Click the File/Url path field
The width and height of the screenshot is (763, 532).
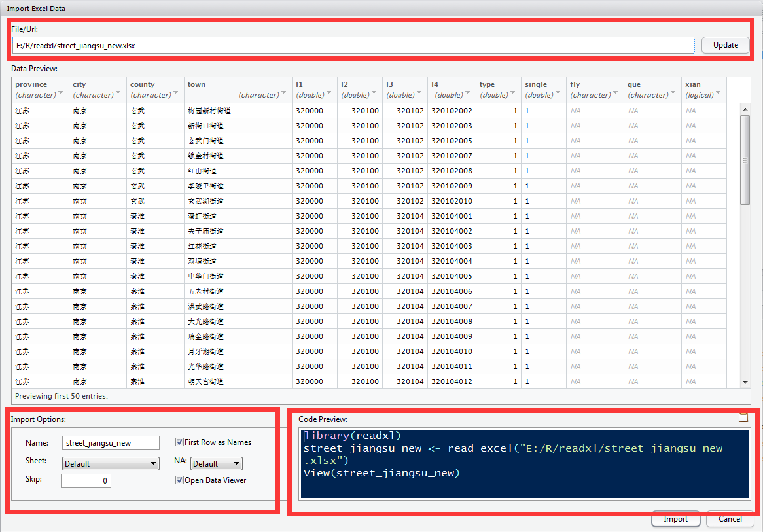(x=353, y=46)
